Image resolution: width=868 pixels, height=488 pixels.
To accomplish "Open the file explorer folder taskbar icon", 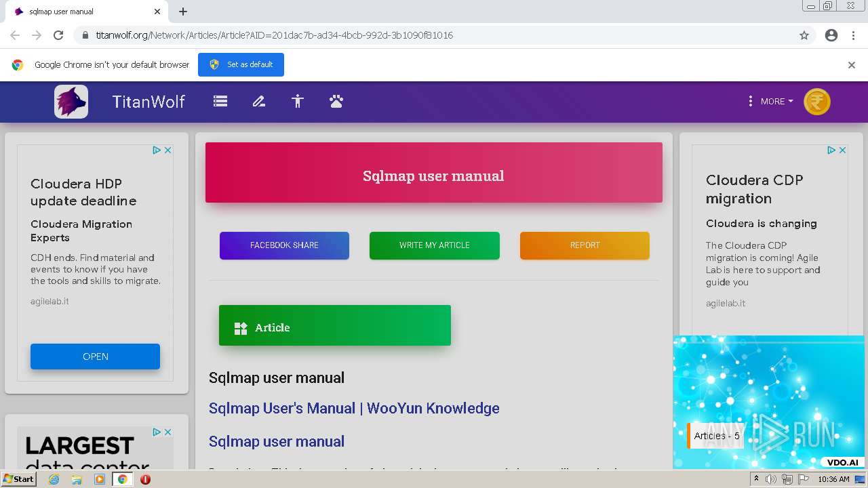I will tap(77, 479).
